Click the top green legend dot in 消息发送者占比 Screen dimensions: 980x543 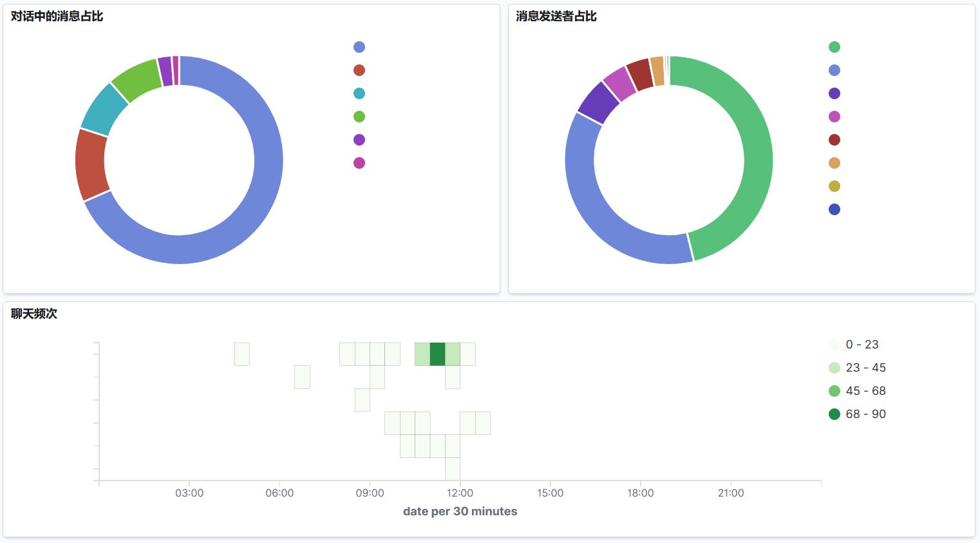pos(834,47)
